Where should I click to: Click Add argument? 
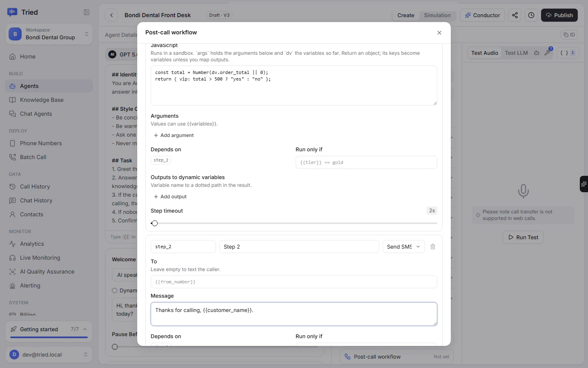point(174,135)
